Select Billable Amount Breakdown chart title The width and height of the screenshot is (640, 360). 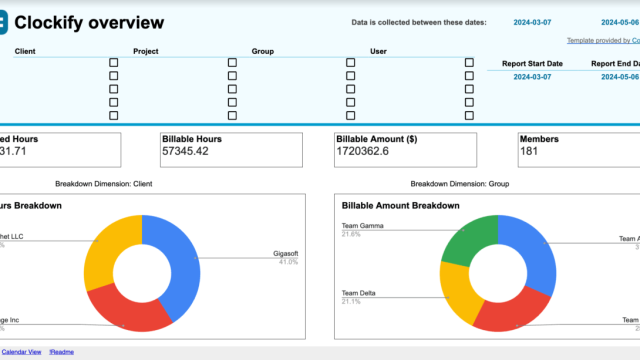(400, 206)
